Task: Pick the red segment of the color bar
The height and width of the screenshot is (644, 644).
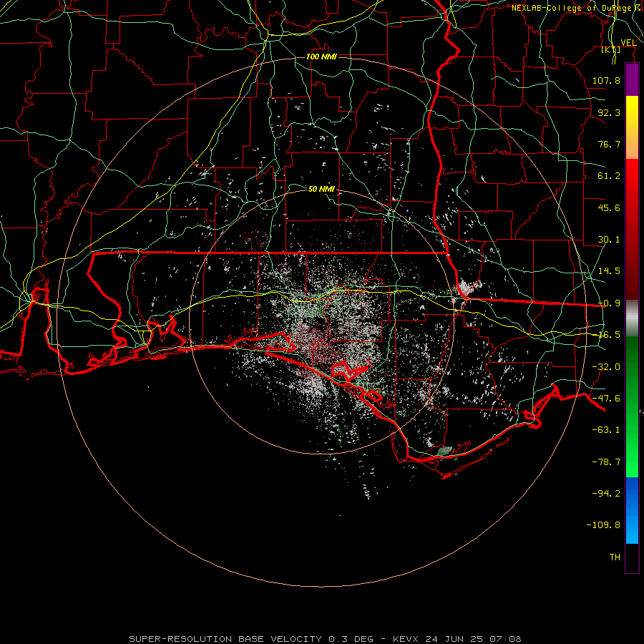Action: point(632,229)
